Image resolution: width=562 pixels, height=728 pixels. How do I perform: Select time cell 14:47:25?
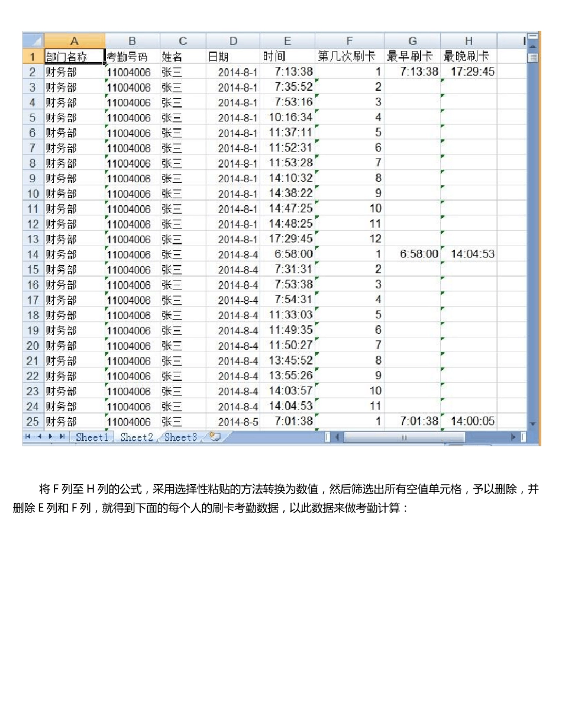click(288, 209)
